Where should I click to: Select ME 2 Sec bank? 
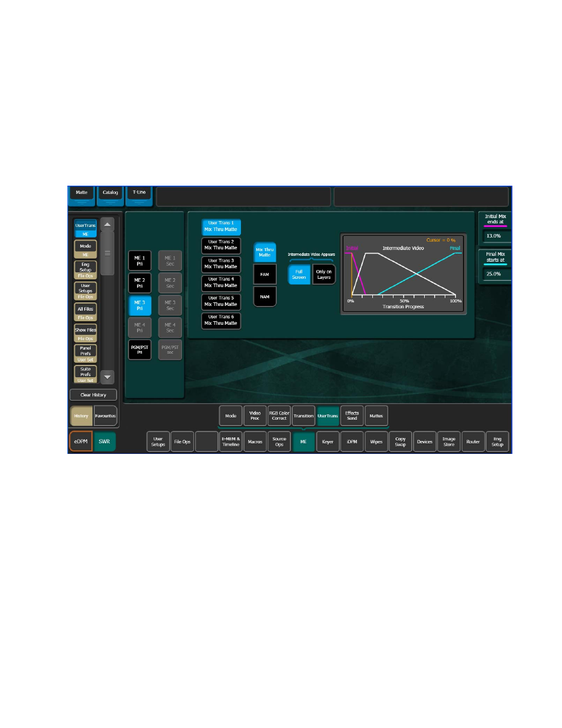170,283
